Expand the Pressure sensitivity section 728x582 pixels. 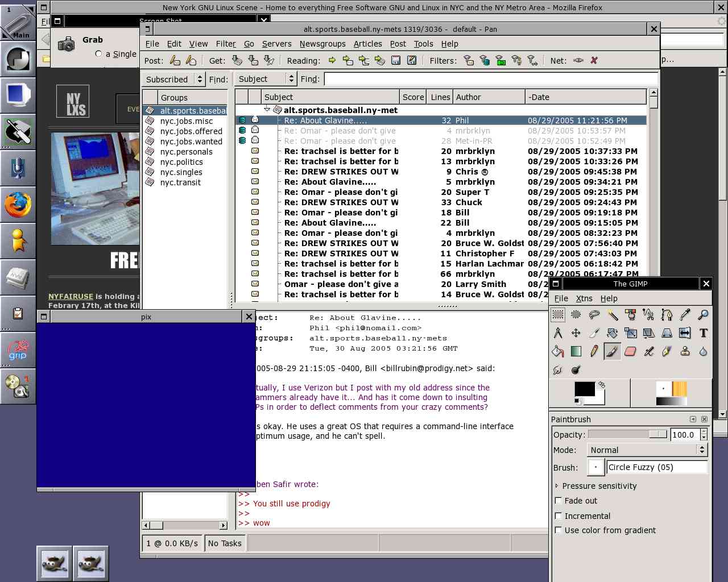click(557, 486)
